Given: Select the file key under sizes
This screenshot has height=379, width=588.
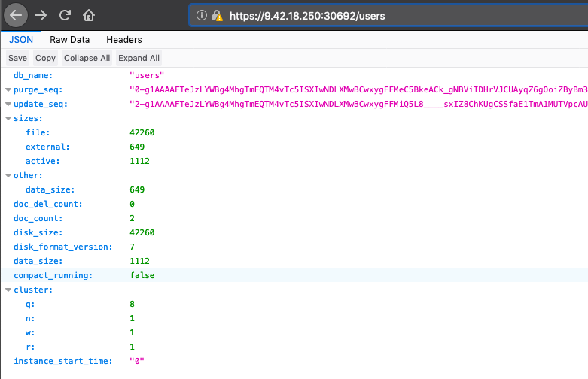Looking at the screenshot, I should 38,132.
